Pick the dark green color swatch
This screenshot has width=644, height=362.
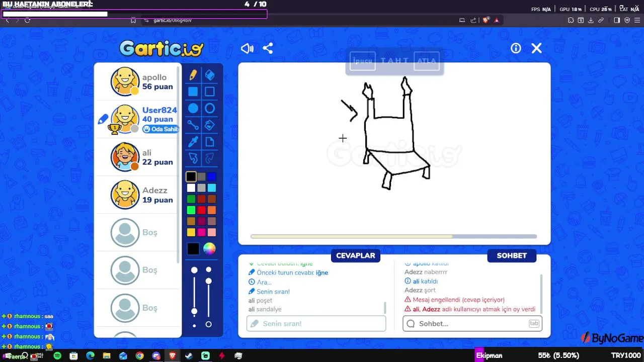[x=191, y=199]
